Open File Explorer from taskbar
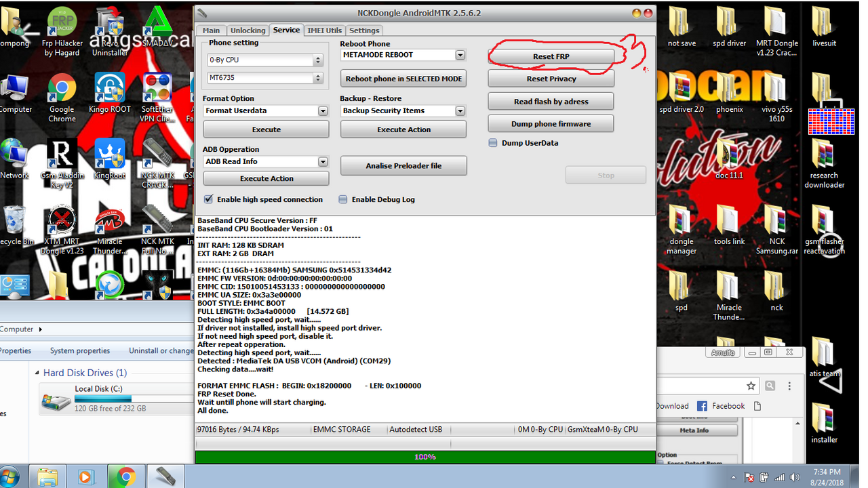The image size is (868, 488). click(48, 476)
